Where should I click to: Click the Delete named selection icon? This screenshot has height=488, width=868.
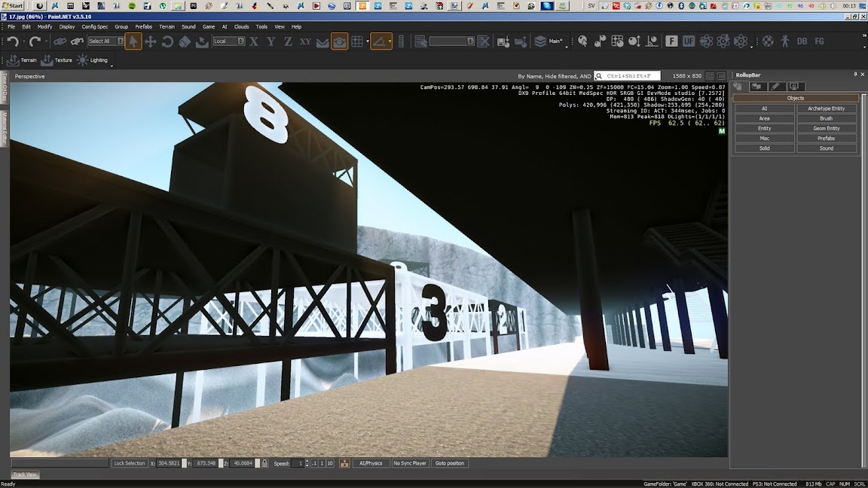[483, 41]
